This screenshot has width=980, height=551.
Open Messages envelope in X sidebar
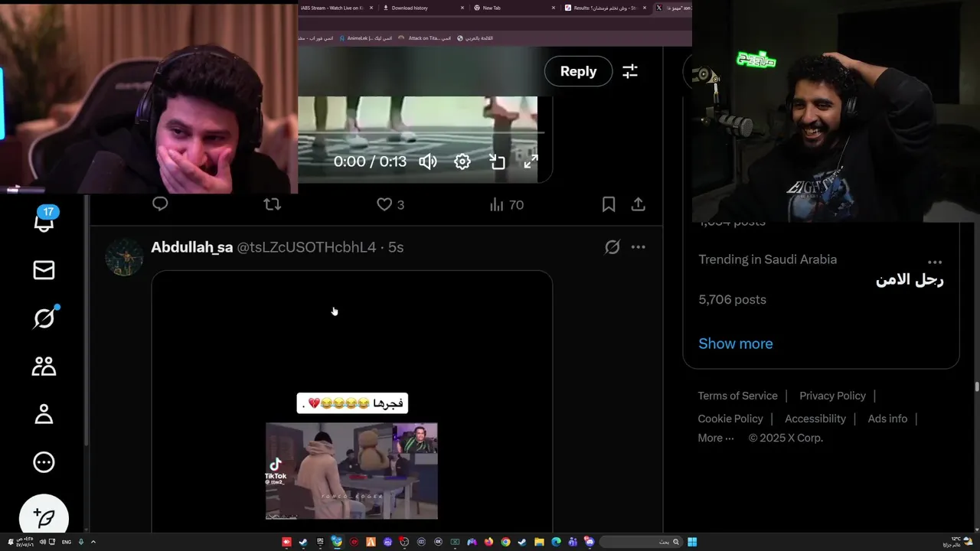pyautogui.click(x=44, y=270)
